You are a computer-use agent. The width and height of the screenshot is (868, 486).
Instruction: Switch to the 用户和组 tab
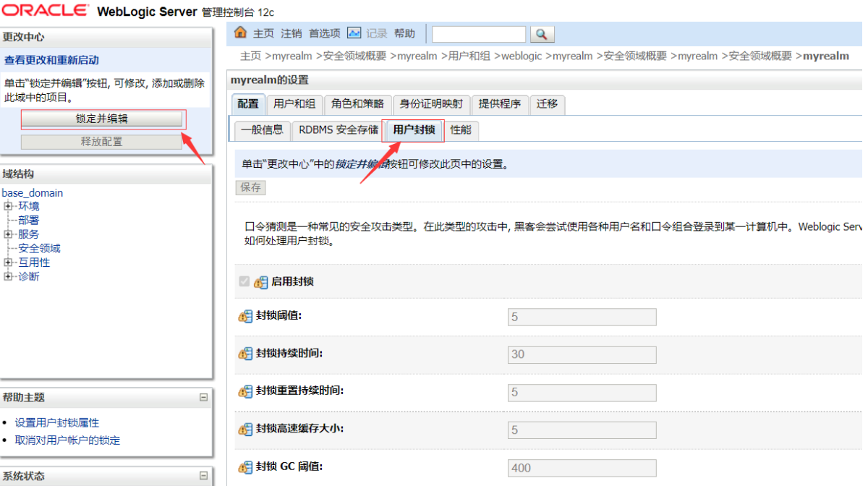tap(294, 104)
